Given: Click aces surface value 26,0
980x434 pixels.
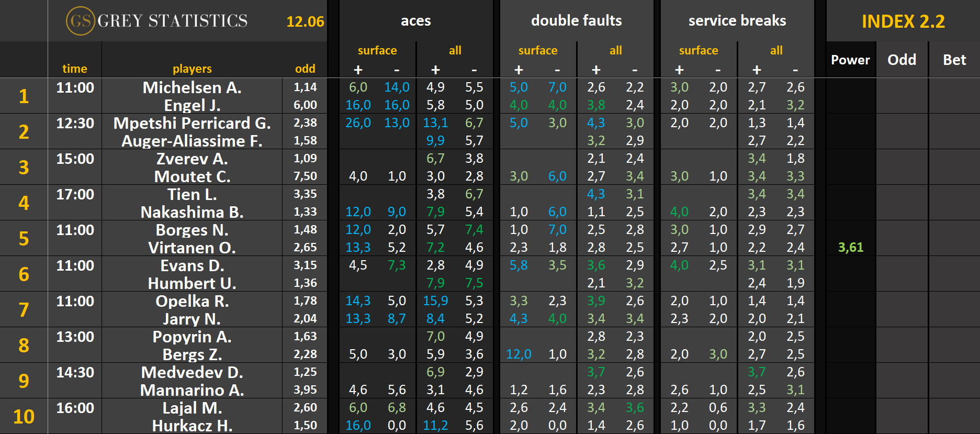Looking at the screenshot, I should point(358,123).
